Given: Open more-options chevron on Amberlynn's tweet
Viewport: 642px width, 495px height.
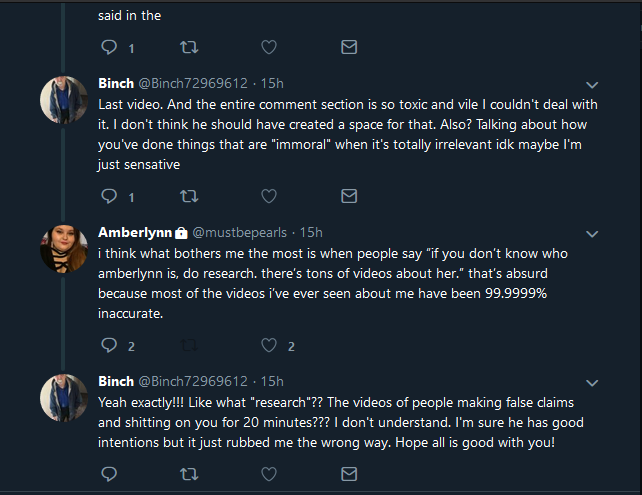Looking at the screenshot, I should pos(592,234).
